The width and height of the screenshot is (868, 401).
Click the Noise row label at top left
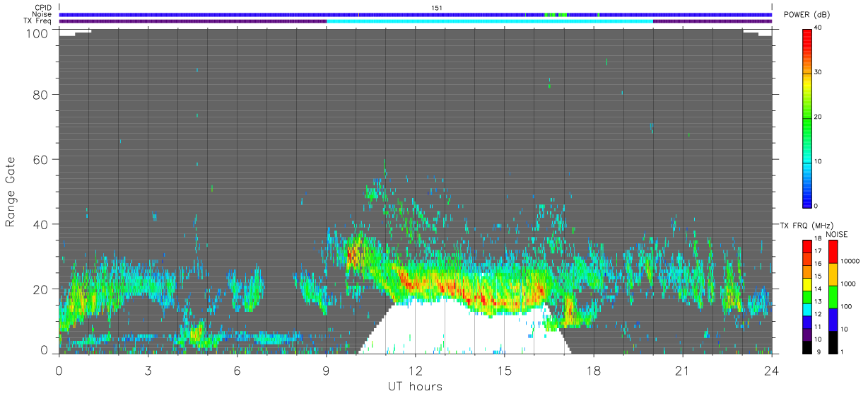tap(42, 14)
